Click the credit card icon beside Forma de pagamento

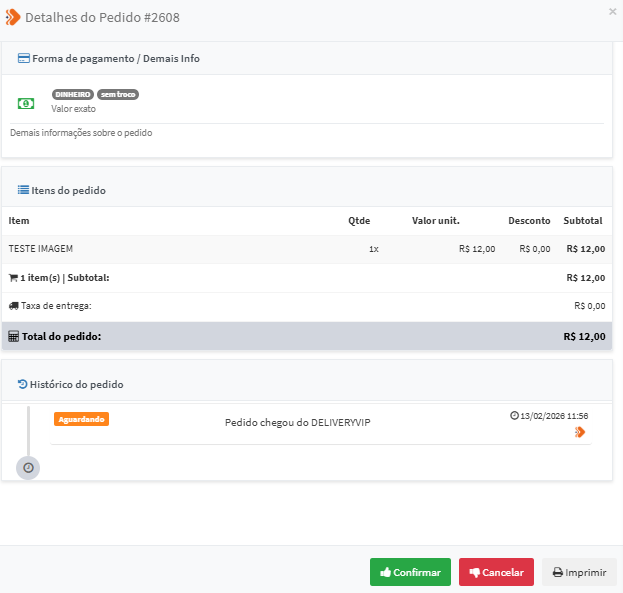coord(23,58)
